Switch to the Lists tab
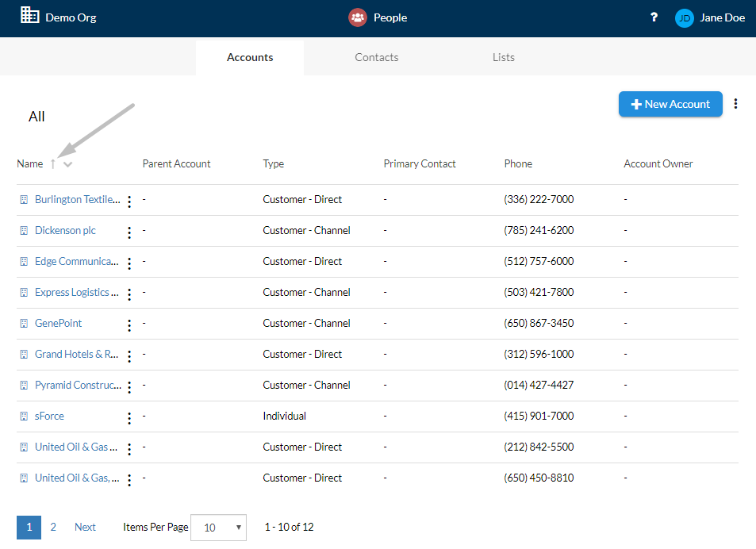756x549 pixels. pos(504,57)
